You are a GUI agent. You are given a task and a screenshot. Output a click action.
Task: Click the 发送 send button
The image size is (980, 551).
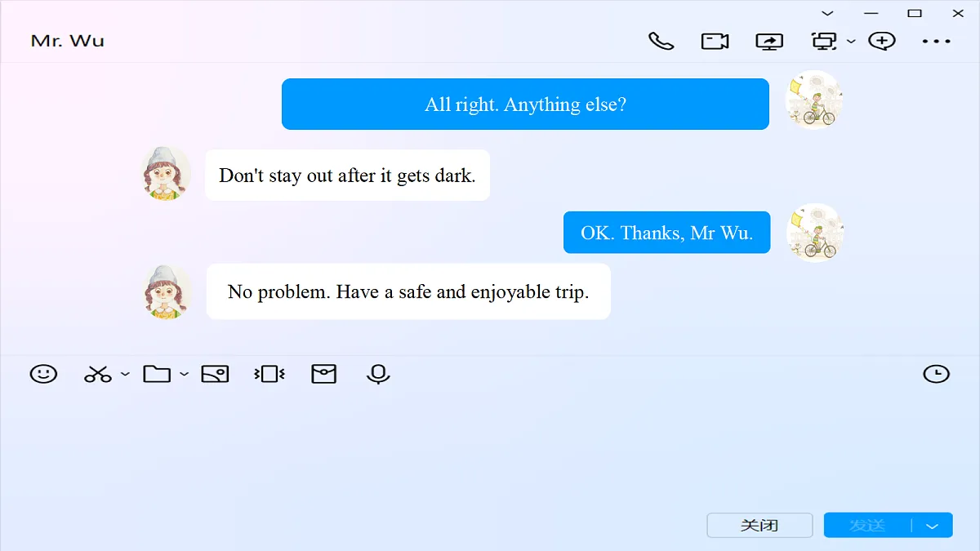click(x=867, y=525)
